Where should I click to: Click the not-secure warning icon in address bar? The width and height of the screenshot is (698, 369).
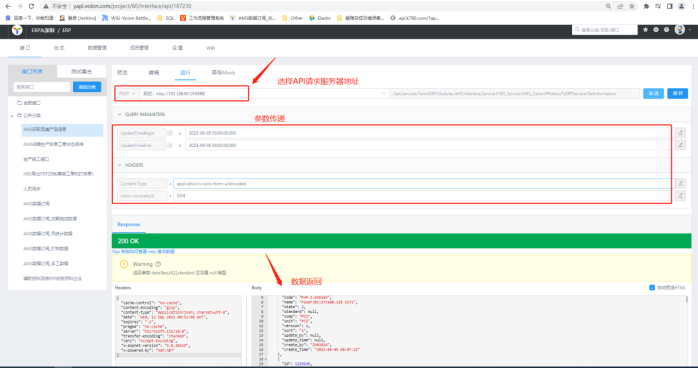(46, 6)
